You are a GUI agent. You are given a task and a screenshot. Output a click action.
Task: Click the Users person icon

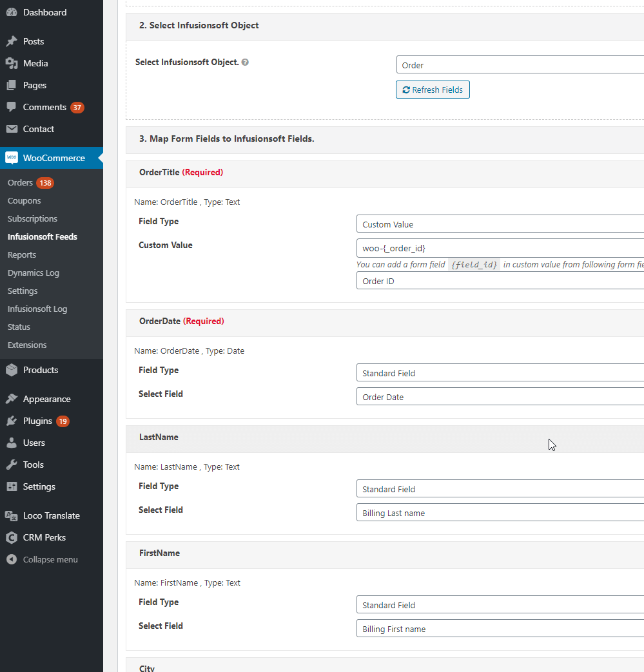(12, 443)
